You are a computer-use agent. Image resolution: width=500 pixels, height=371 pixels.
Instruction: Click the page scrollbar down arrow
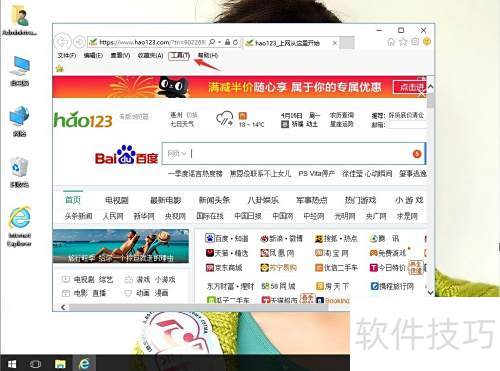click(430, 293)
